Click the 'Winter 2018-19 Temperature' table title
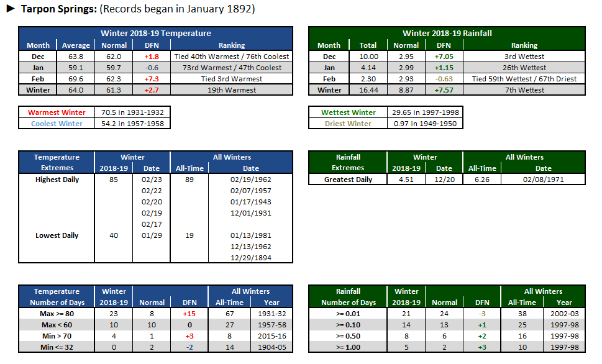This screenshot has width=602, height=364. point(156,34)
